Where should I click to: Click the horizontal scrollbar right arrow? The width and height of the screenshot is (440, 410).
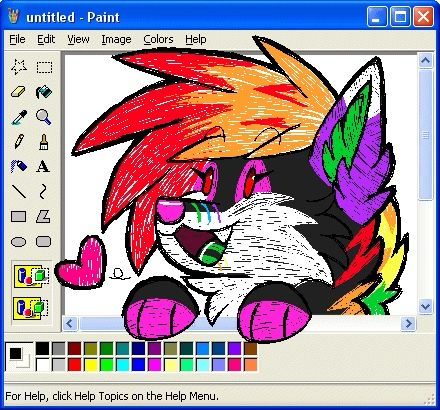point(409,323)
